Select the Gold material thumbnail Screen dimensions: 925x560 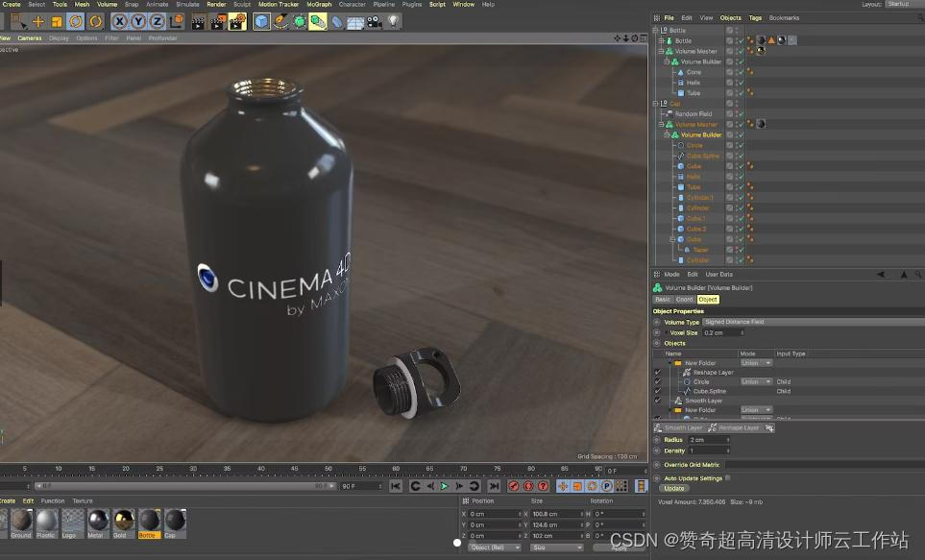123,523
